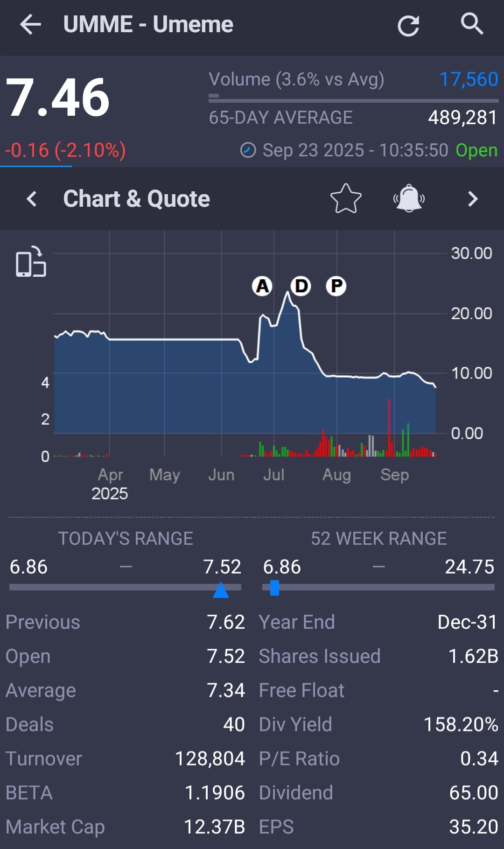
Task: Tap the UMME - Umeme page title
Action: pyautogui.click(x=148, y=24)
